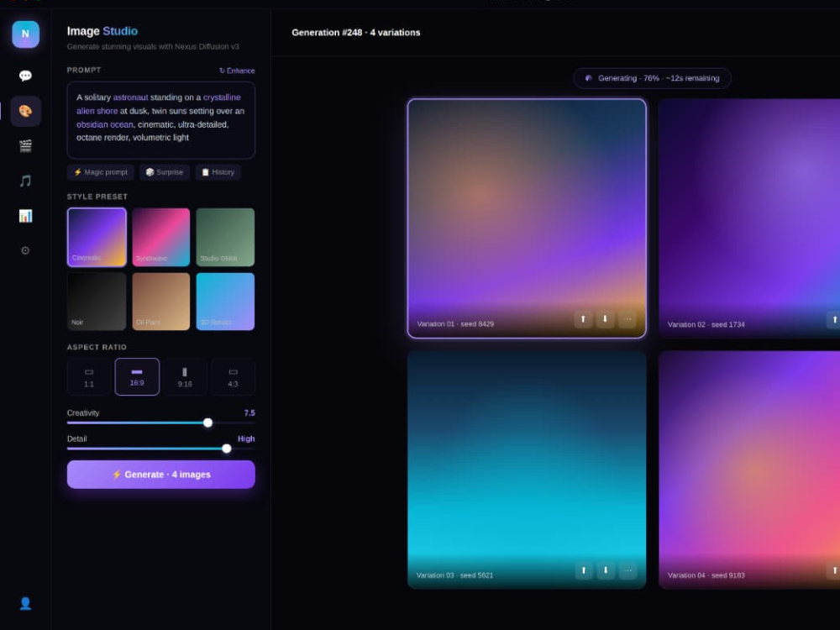
Task: Select the Studio Ghibli style preset
Action: click(x=225, y=237)
